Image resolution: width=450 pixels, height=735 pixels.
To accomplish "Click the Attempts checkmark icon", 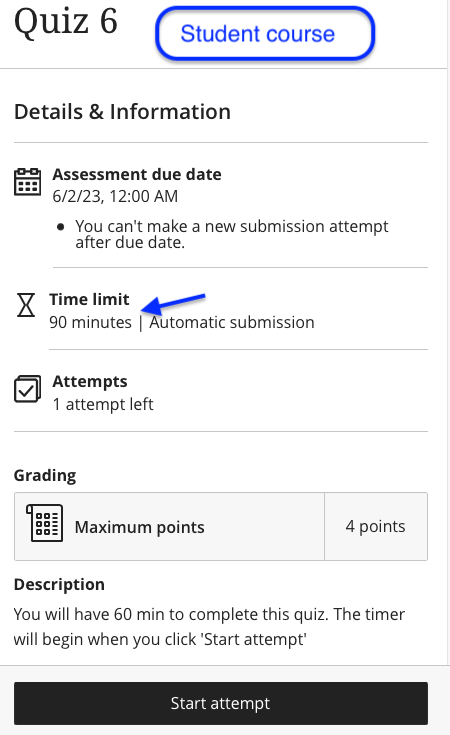I will [27, 389].
